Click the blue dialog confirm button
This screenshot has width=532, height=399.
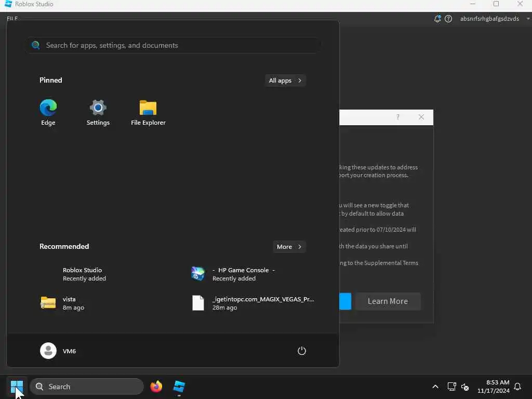pos(345,301)
